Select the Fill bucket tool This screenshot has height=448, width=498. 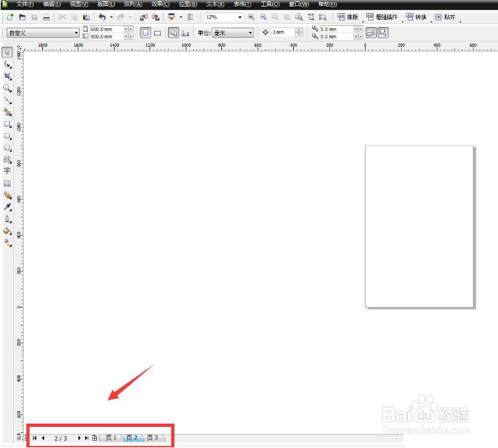click(x=7, y=231)
